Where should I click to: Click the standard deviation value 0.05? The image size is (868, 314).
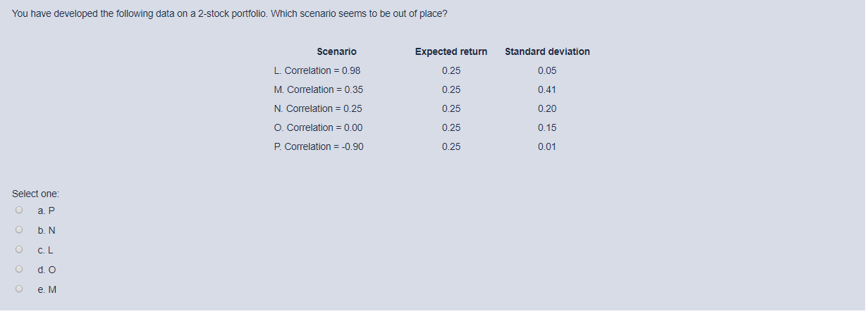(546, 70)
